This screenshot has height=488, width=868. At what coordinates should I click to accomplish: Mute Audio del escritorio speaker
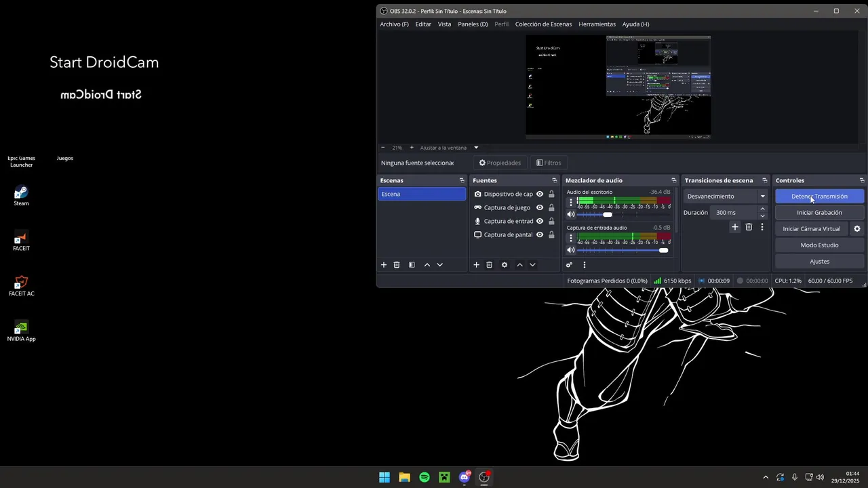[571, 214]
